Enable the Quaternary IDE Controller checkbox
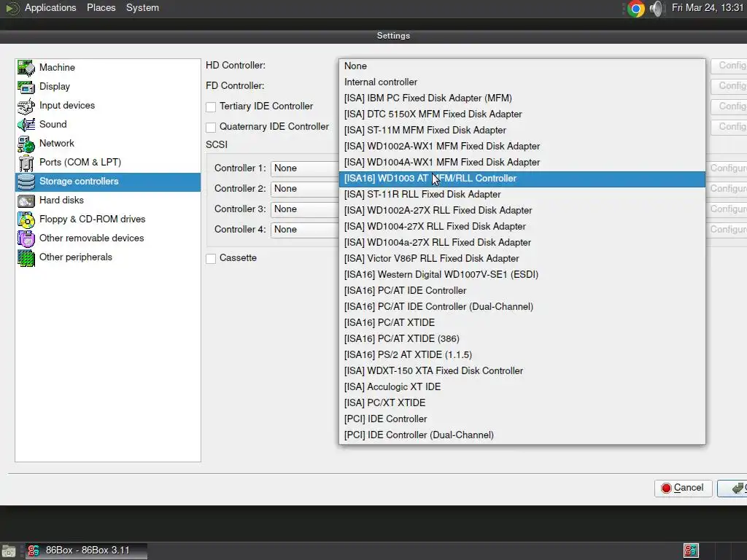The width and height of the screenshot is (747, 560). (211, 127)
